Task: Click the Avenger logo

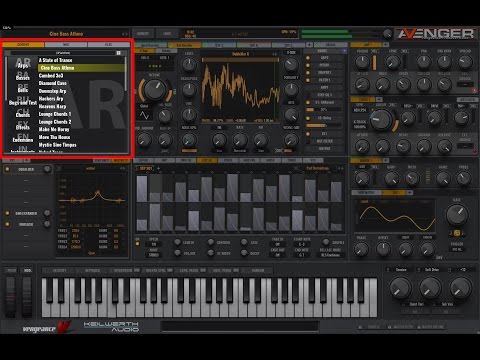Action: pyautogui.click(x=436, y=34)
